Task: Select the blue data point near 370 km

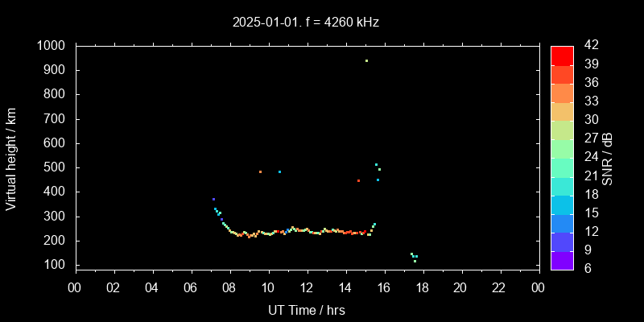Action: tap(213, 199)
